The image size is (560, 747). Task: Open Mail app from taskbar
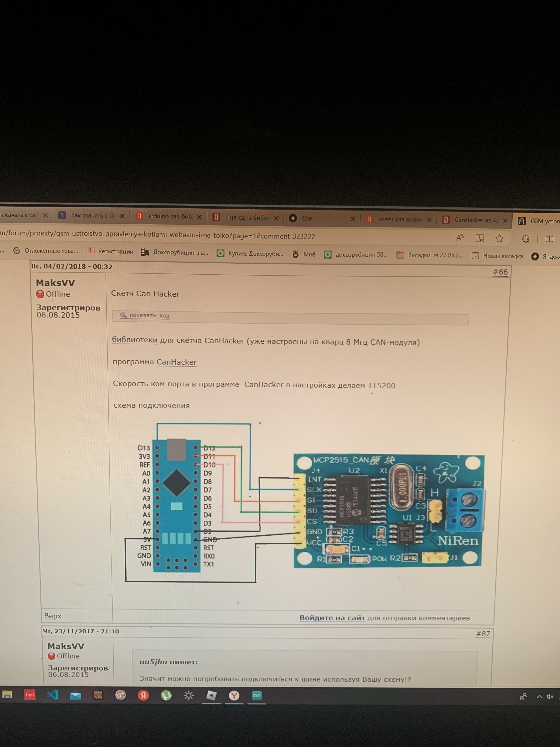[x=75, y=695]
